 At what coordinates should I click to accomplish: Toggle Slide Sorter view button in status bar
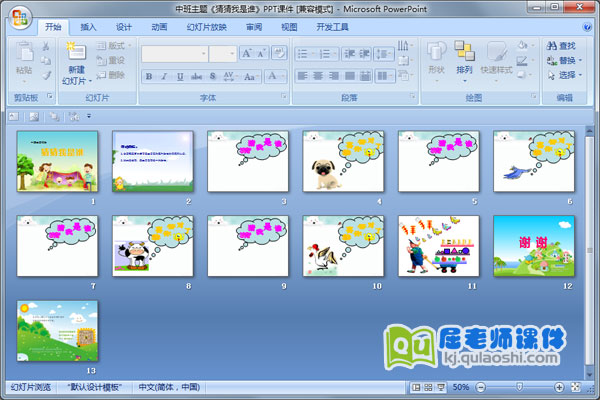[428, 387]
